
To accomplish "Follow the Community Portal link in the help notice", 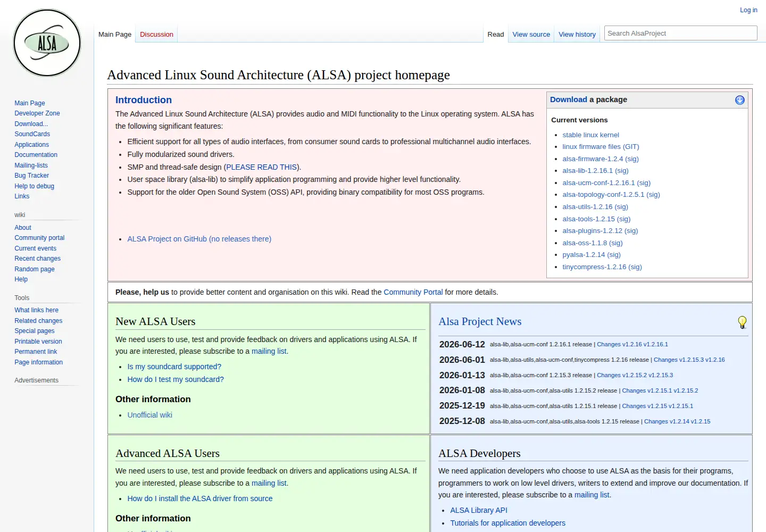I will point(413,292).
